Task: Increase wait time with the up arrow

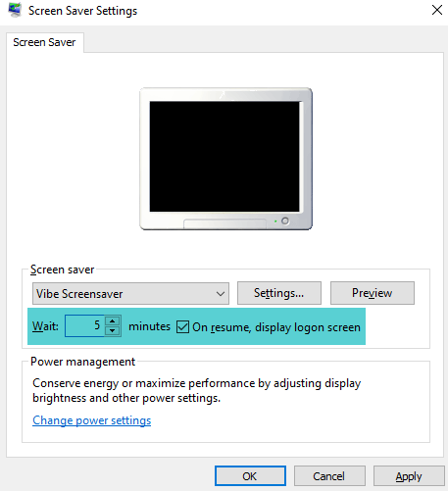Action: pyautogui.click(x=113, y=320)
